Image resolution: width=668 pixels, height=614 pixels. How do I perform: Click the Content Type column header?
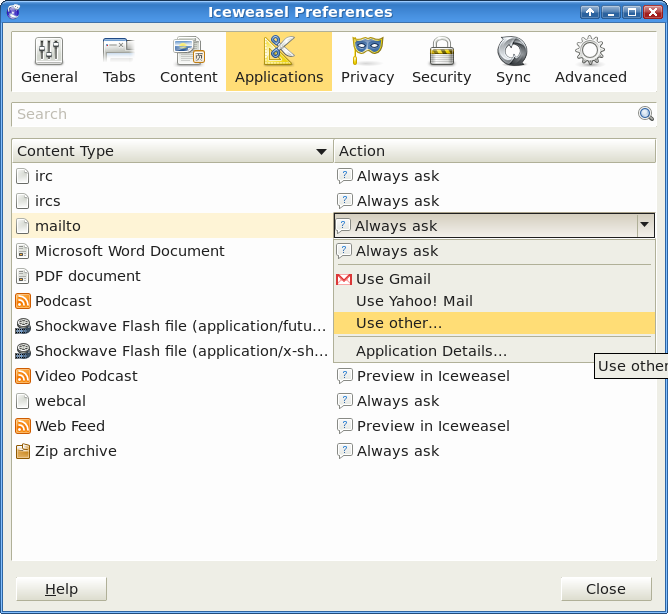coord(173,151)
